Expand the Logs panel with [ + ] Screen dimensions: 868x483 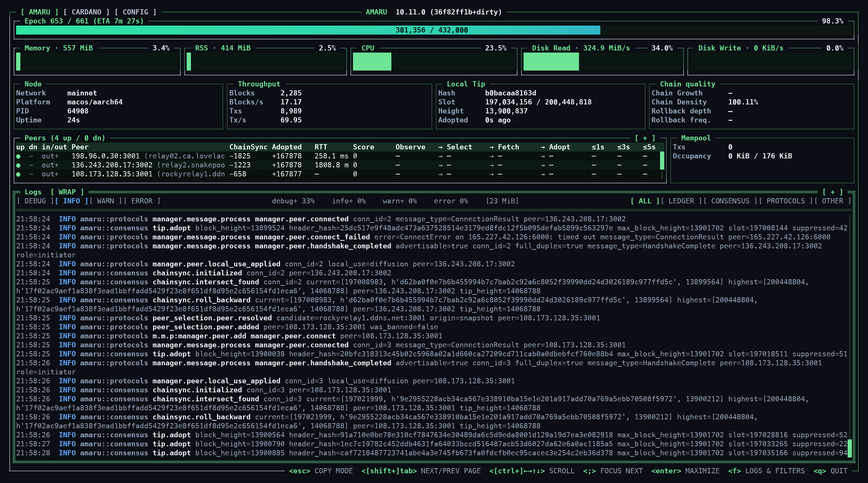(833, 192)
